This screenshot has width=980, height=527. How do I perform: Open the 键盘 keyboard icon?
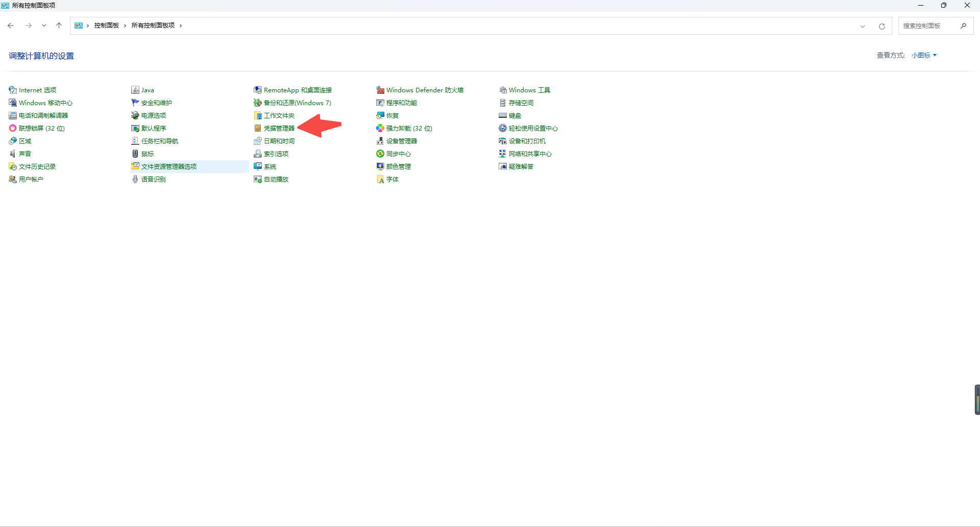(x=503, y=115)
